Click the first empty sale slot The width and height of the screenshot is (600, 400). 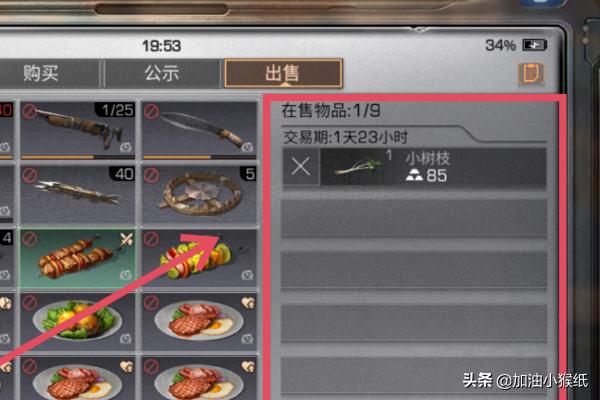(414, 219)
